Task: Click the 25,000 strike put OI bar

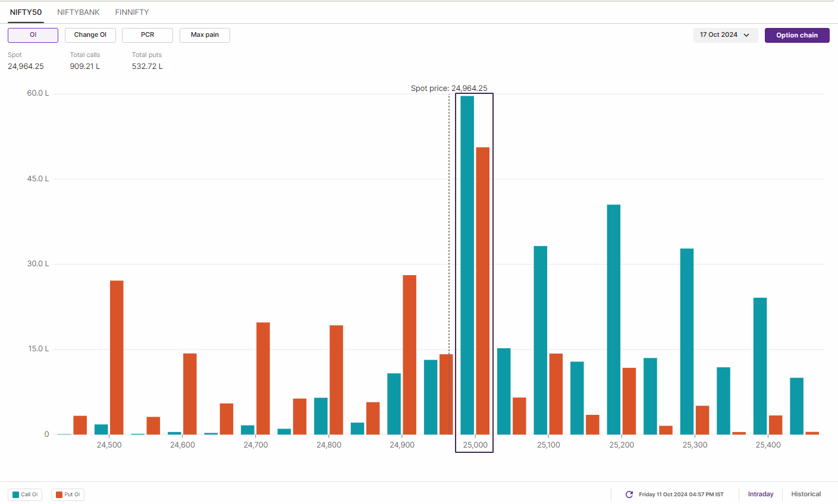Action: point(483,291)
